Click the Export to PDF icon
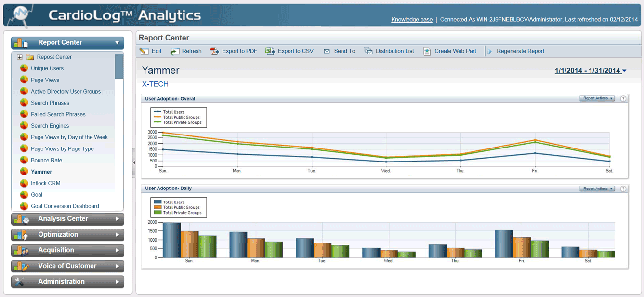This screenshot has width=644, height=297. [214, 51]
